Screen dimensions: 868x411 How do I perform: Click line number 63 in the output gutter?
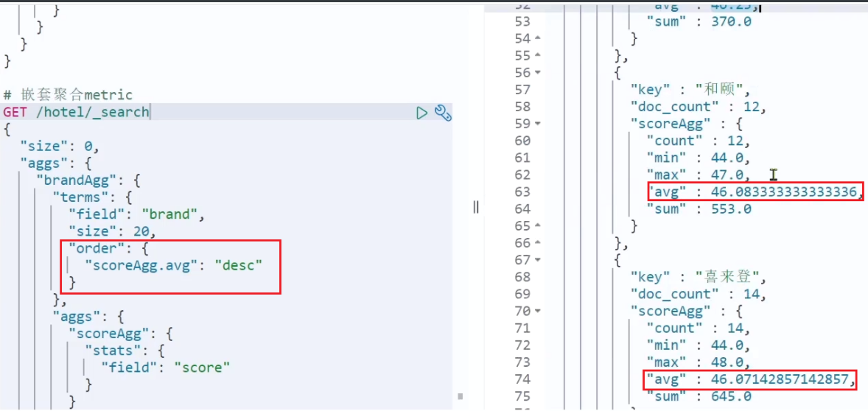pos(522,192)
